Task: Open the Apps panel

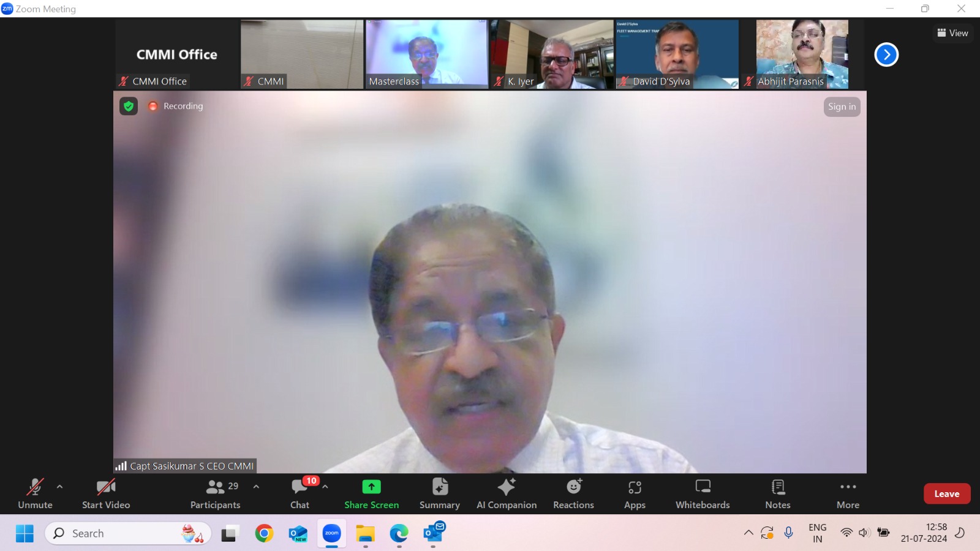Action: click(635, 493)
